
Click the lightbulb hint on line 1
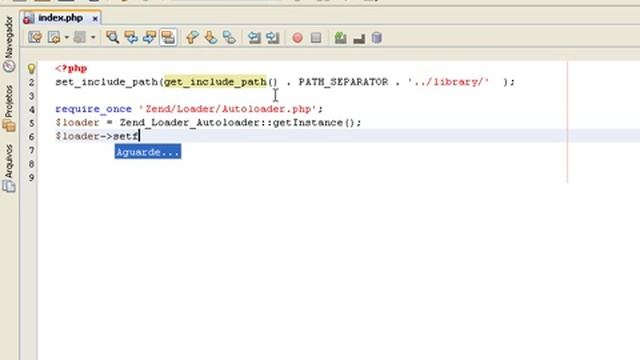[x=31, y=69]
